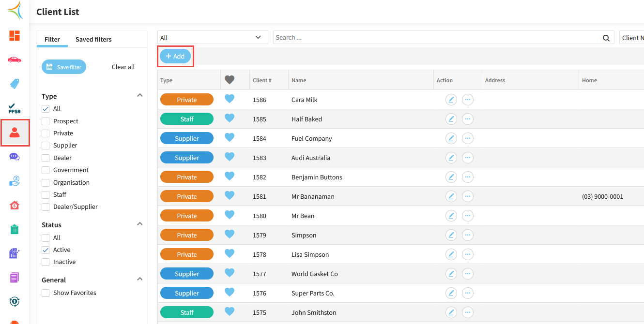
Task: Open more actions for Audi Australia
Action: pos(468,158)
